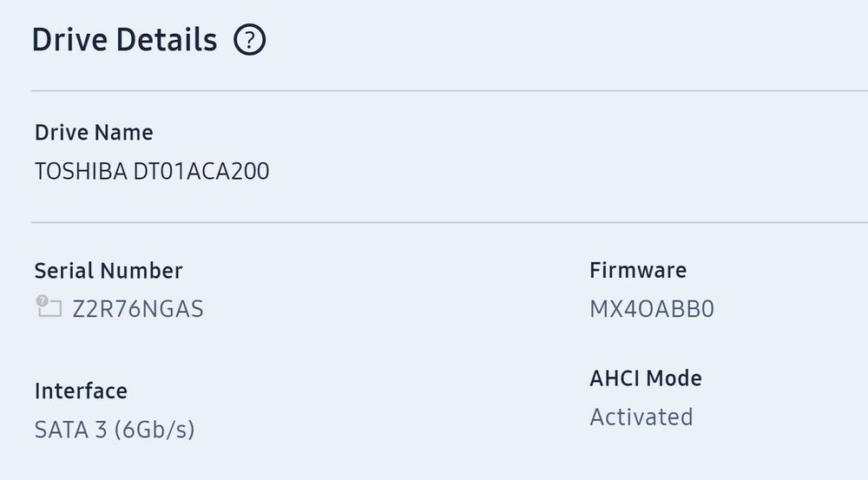Click the (6Gb/s) speed text

155,429
